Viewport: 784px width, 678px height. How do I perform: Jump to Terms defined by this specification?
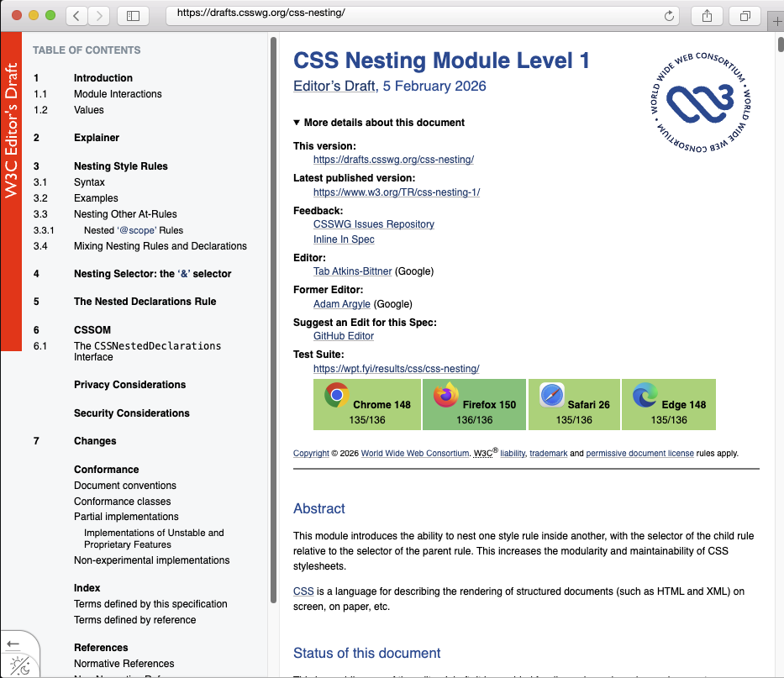click(150, 604)
